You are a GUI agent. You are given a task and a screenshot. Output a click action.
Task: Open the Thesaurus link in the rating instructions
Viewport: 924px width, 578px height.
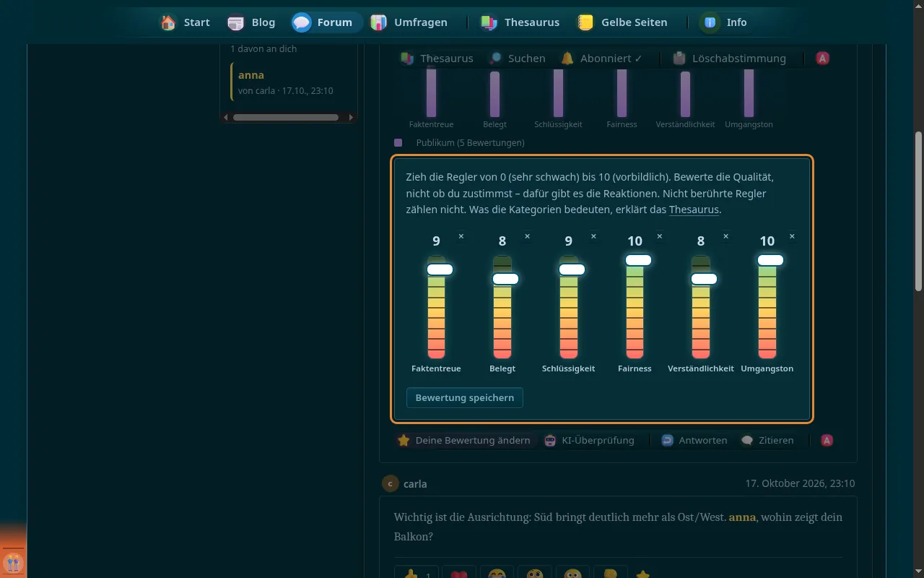(694, 210)
